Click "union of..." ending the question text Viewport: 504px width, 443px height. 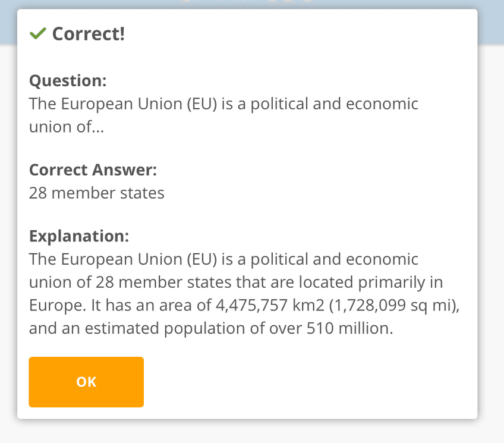(x=66, y=127)
